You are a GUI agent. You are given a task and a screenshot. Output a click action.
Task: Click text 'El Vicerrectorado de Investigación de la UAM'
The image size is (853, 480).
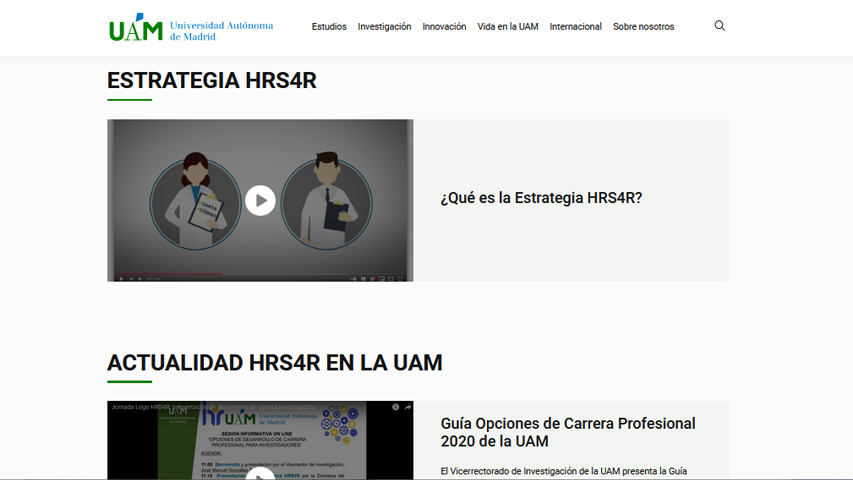[x=530, y=471]
